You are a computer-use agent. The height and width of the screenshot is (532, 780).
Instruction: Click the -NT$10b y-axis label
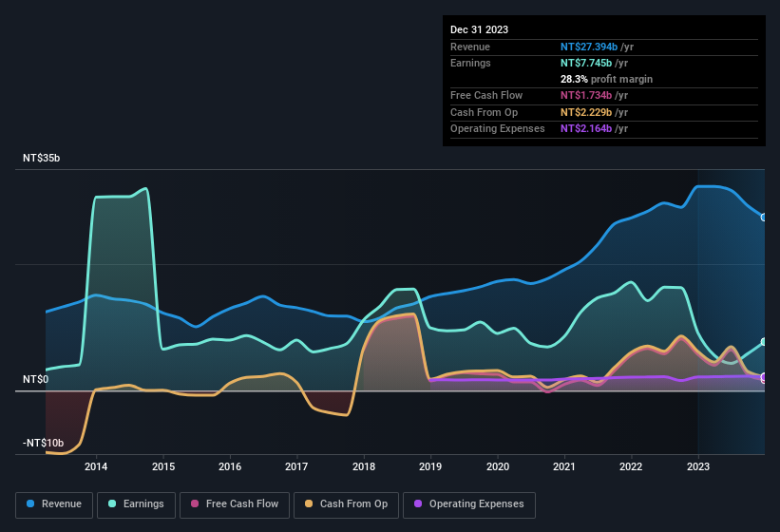pos(43,444)
